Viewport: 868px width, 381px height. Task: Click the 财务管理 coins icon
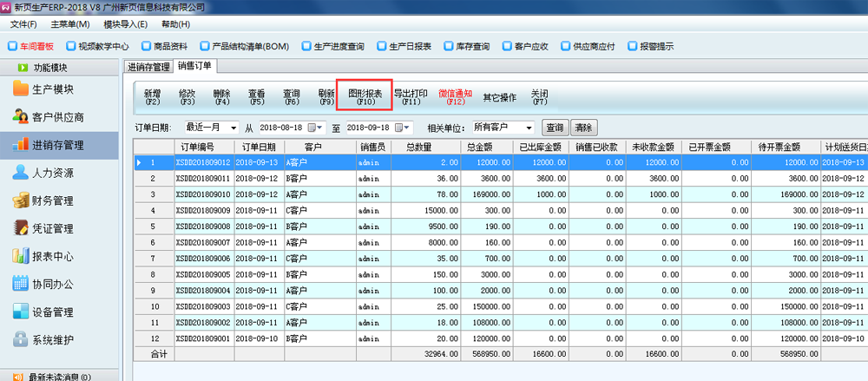point(20,200)
